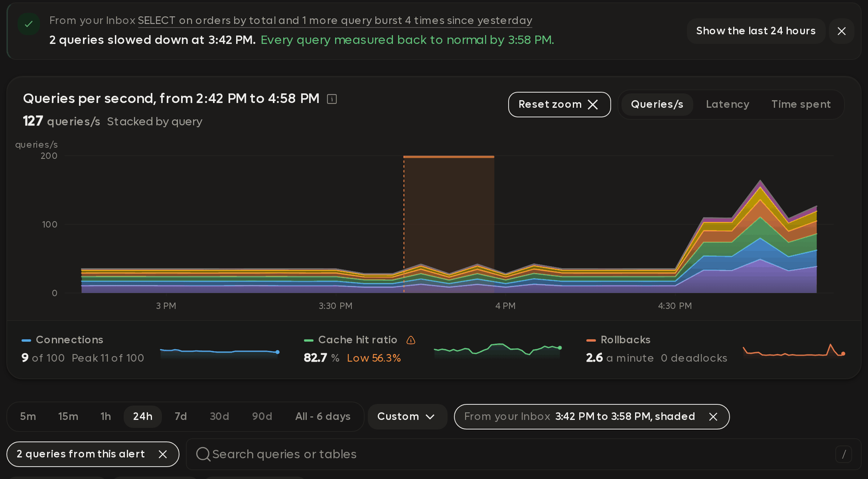Click the Reset zoom button

(559, 105)
